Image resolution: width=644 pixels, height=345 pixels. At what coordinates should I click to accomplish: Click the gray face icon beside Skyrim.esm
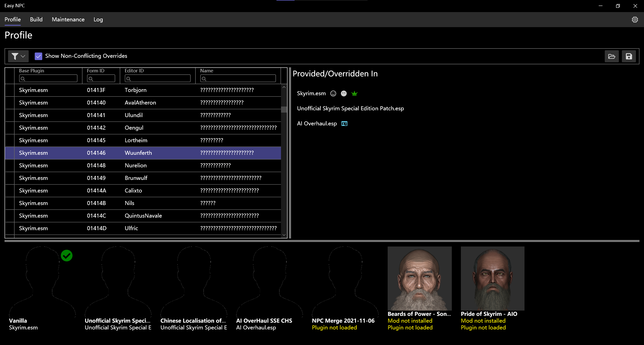[x=344, y=93]
